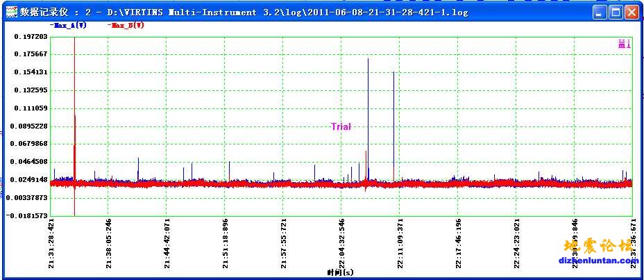Click the tallest blue spike in the plot
This screenshot has height=280, width=644.
pos(368,104)
